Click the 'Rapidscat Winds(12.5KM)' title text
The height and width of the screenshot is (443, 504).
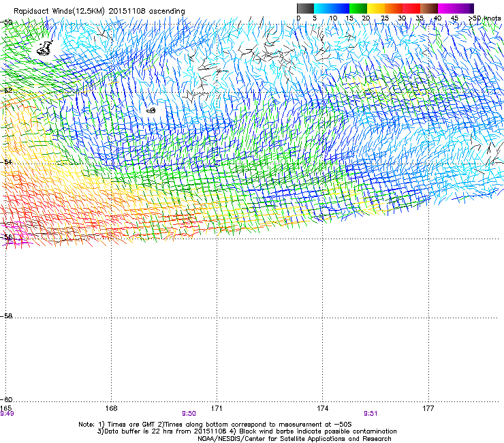tap(59, 12)
